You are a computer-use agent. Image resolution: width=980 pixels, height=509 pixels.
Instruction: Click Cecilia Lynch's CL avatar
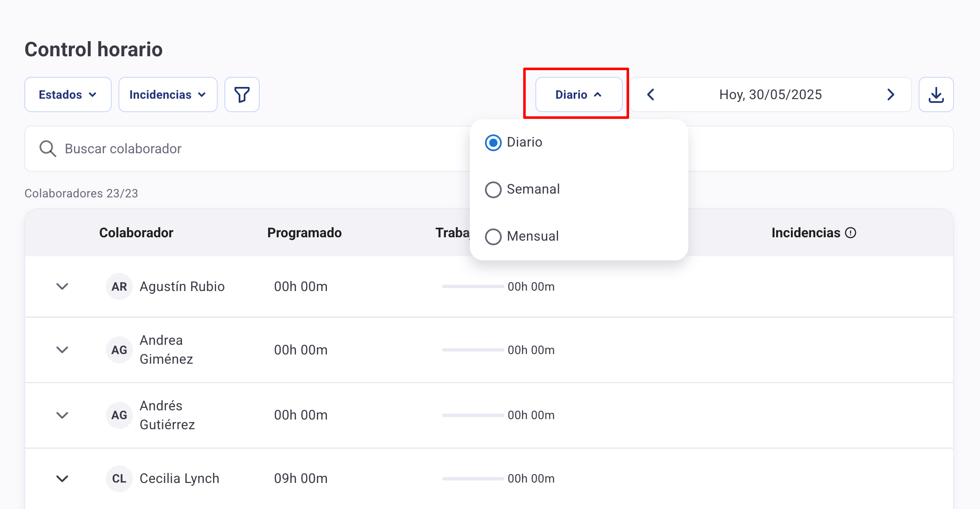point(119,478)
